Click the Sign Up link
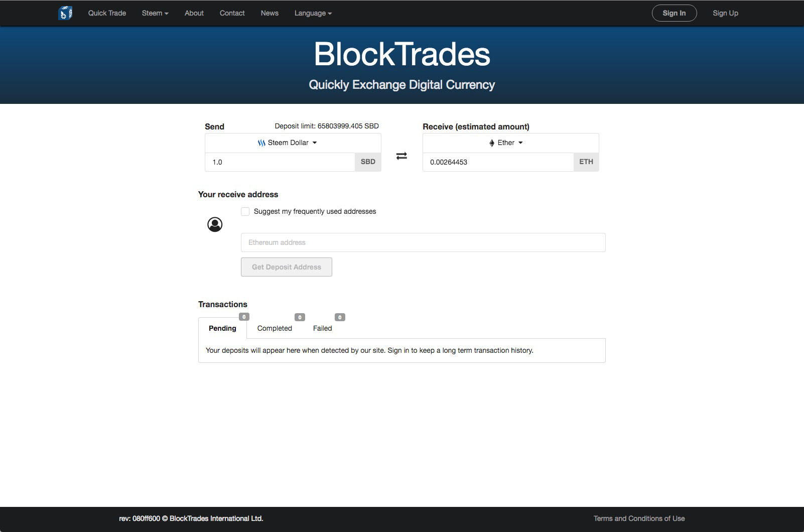The width and height of the screenshot is (804, 532). (x=725, y=13)
